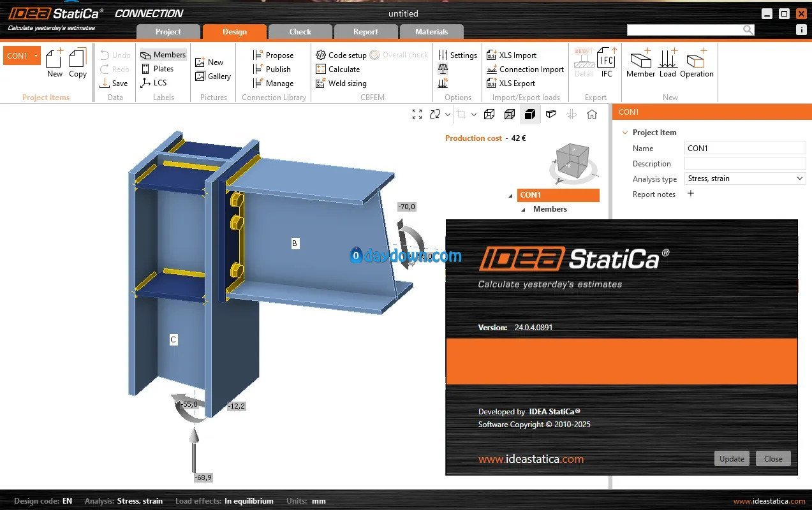812x510 pixels.
Task: Run Calculate in CBFEM
Action: [338, 69]
